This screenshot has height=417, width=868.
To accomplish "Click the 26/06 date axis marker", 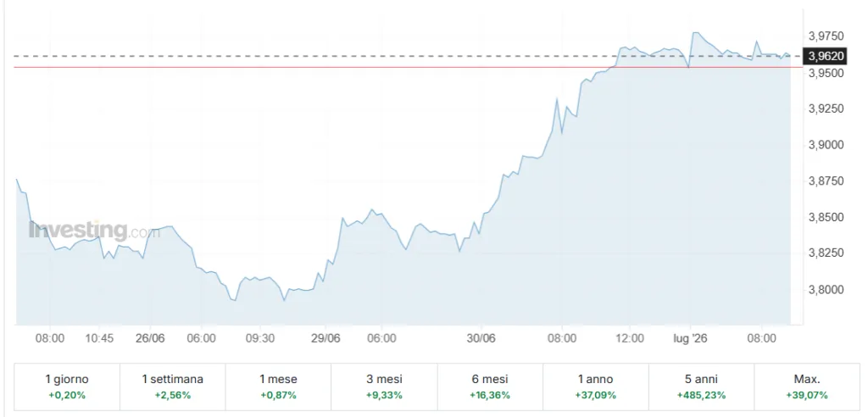I will click(x=151, y=338).
